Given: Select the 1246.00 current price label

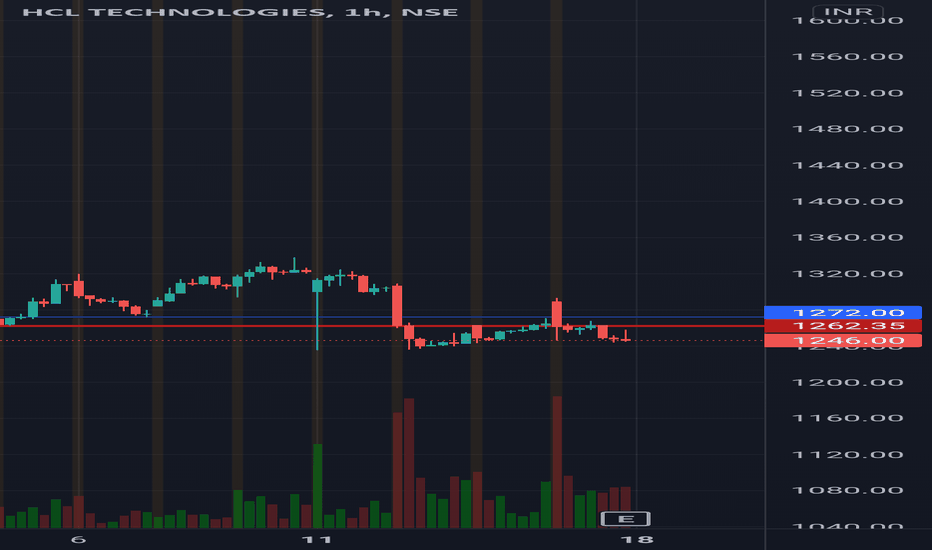Looking at the screenshot, I should pos(843,341).
